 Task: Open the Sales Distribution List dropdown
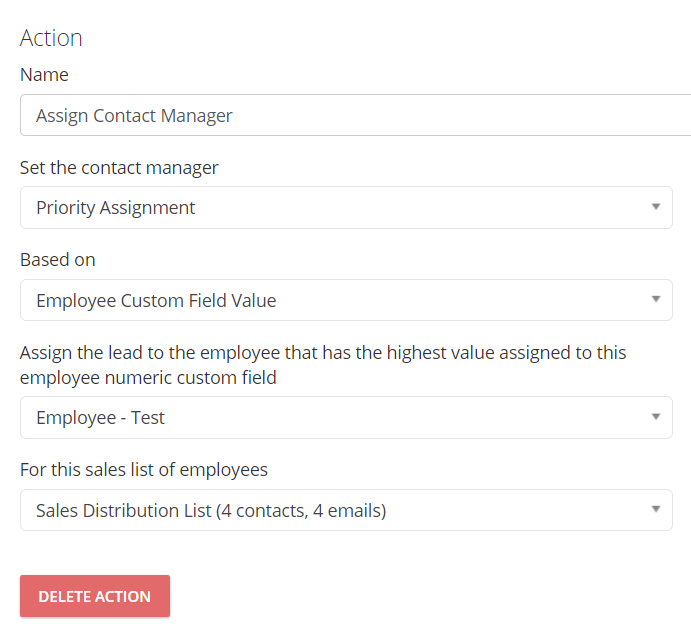(x=346, y=510)
